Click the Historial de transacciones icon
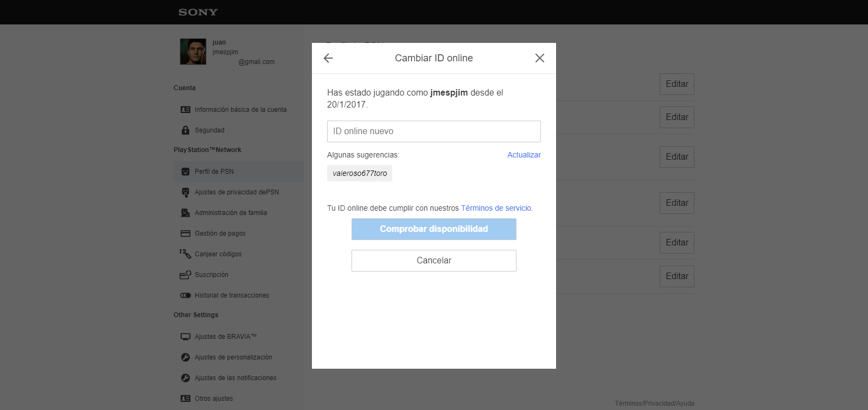This screenshot has height=410, width=868. click(186, 295)
